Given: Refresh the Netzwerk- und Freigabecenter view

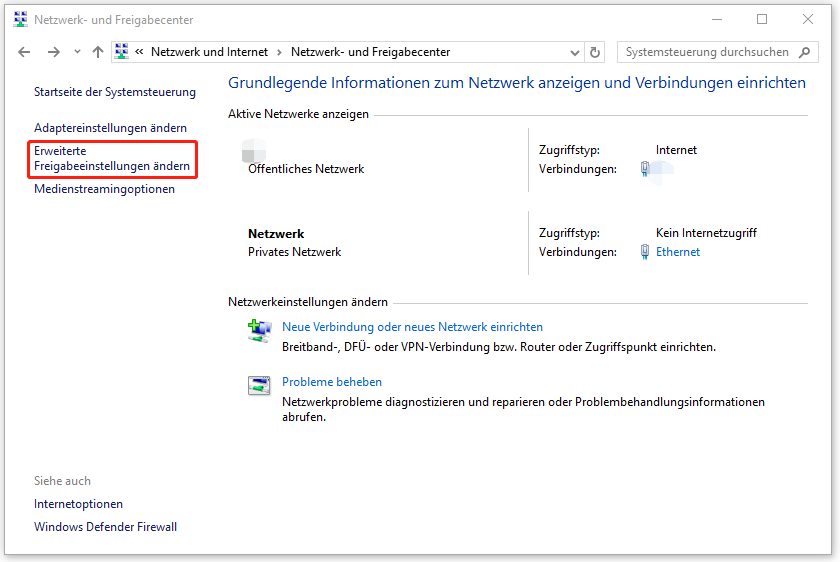Looking at the screenshot, I should click(595, 52).
